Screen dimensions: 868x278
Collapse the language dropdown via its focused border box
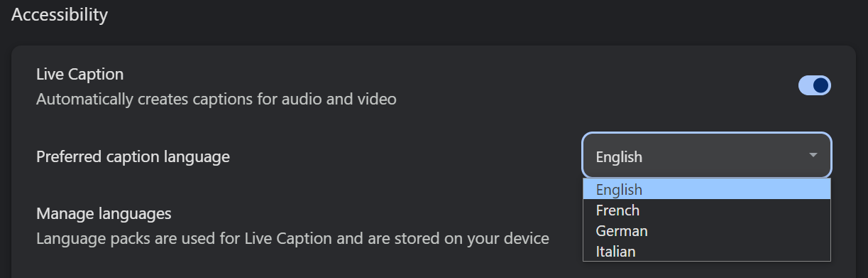707,156
